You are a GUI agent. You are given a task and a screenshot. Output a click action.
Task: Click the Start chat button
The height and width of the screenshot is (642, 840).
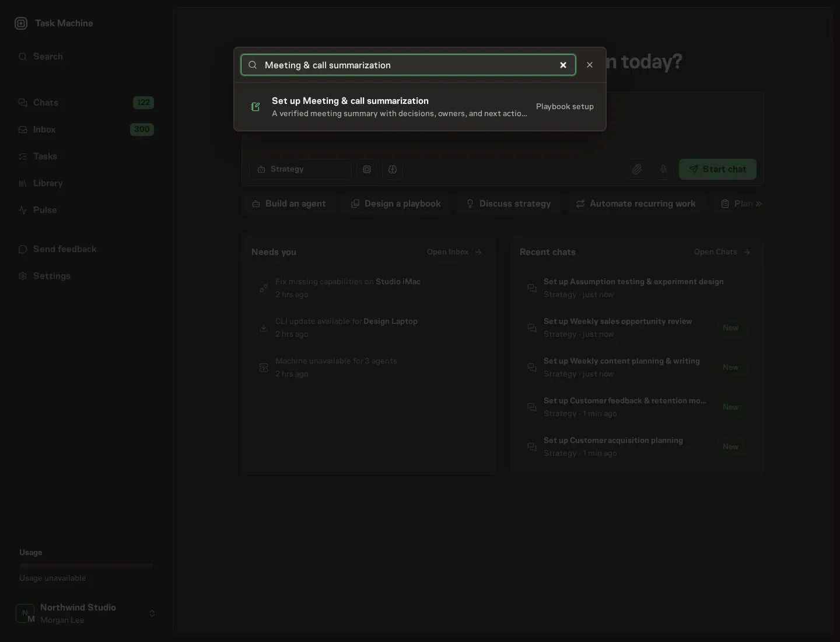[717, 169]
